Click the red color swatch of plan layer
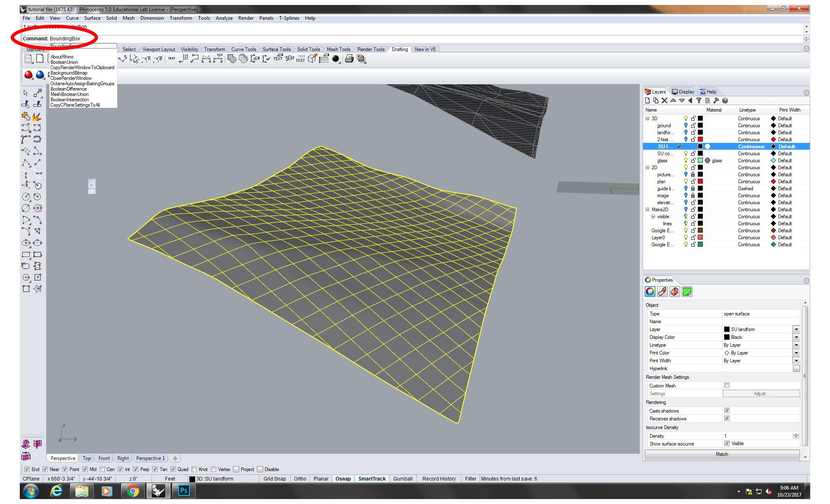The width and height of the screenshot is (830, 504). pos(700,182)
